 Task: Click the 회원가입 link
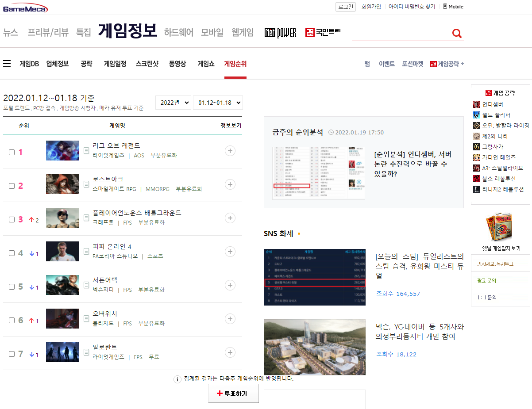click(371, 7)
